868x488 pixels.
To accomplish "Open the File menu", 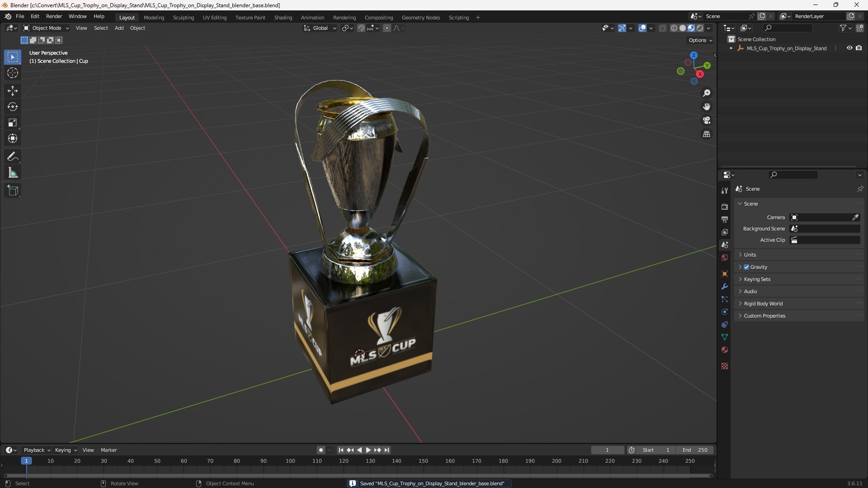I will pyautogui.click(x=20, y=16).
